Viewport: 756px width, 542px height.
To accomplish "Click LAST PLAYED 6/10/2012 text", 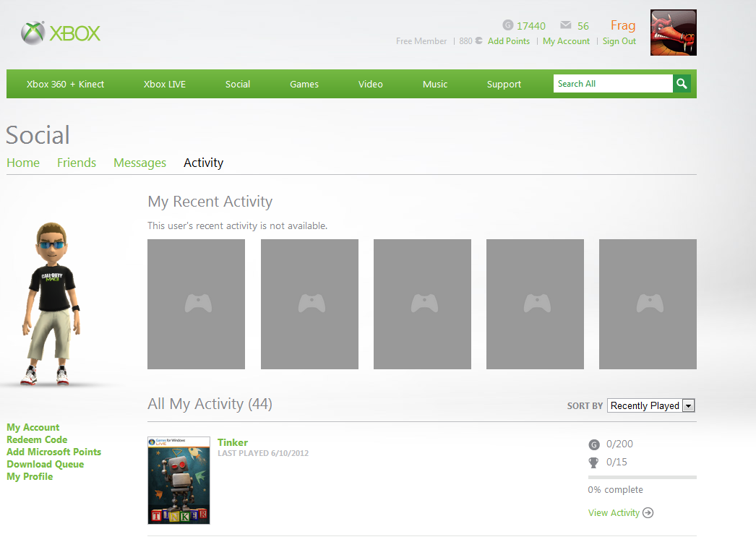I will coord(263,453).
